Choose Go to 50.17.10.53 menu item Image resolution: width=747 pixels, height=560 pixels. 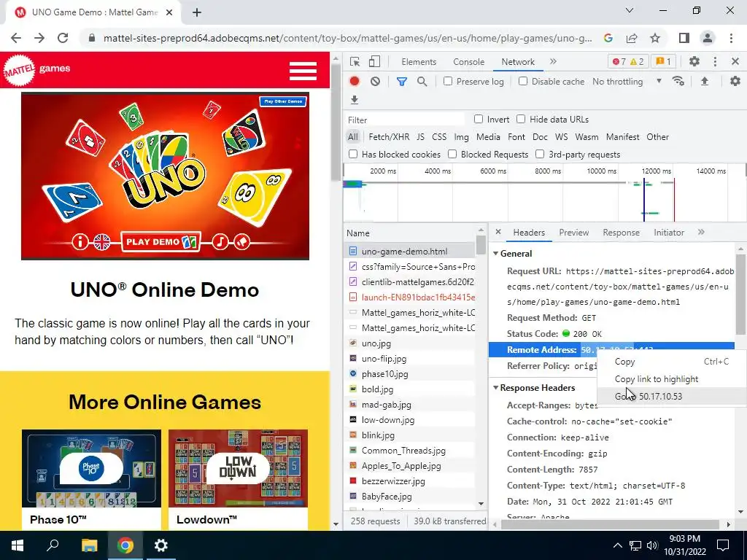[x=672, y=396]
